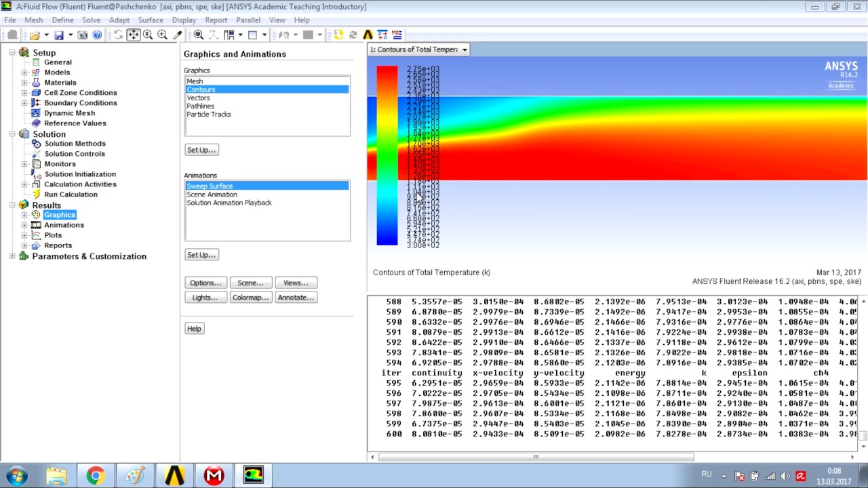Viewport: 868px width, 488px height.
Task: Open the Paint palette taskbar icon
Action: click(x=134, y=476)
